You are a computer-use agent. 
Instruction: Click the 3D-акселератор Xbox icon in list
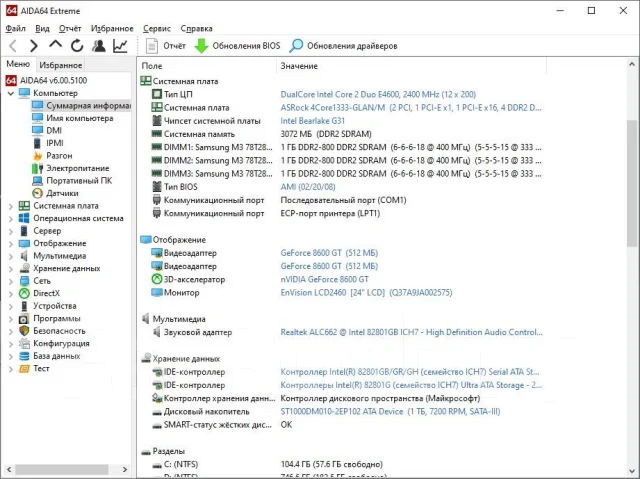(157, 279)
